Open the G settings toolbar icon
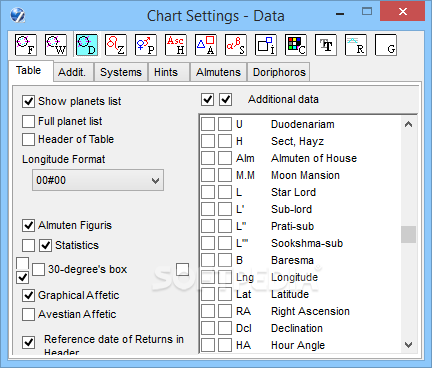Viewport: 432px width, 368px height. pos(386,45)
